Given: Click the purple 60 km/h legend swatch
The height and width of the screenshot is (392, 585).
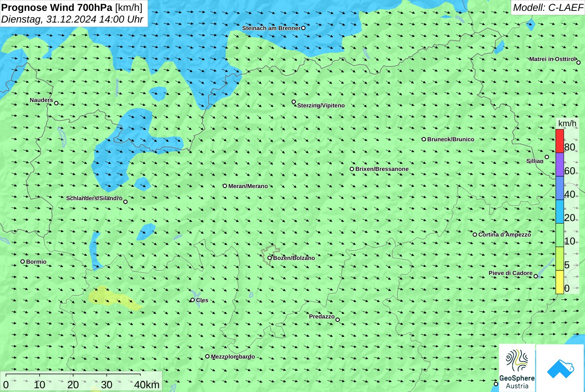Looking at the screenshot, I should 560,165.
